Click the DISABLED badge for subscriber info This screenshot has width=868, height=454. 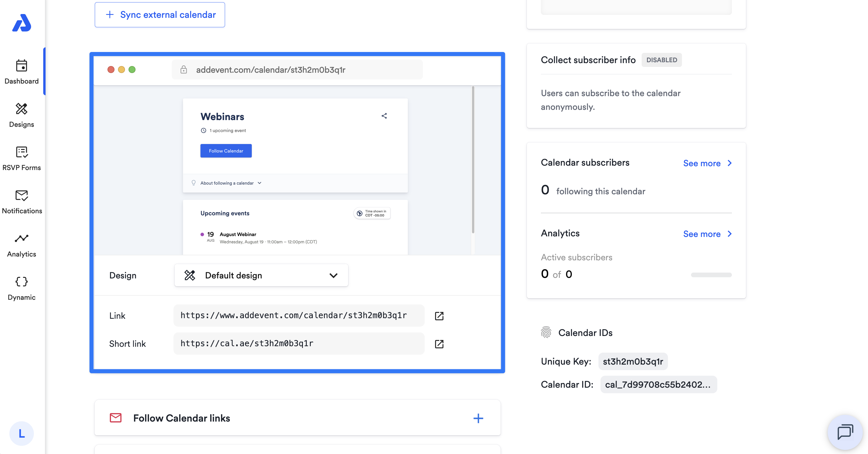pyautogui.click(x=662, y=60)
